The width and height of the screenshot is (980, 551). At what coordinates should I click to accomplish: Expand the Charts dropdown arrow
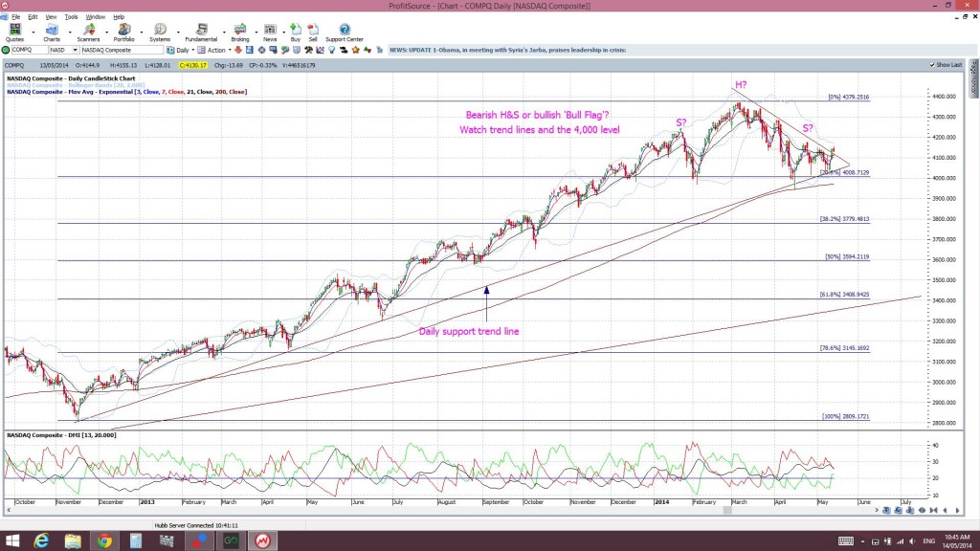pyautogui.click(x=69, y=32)
